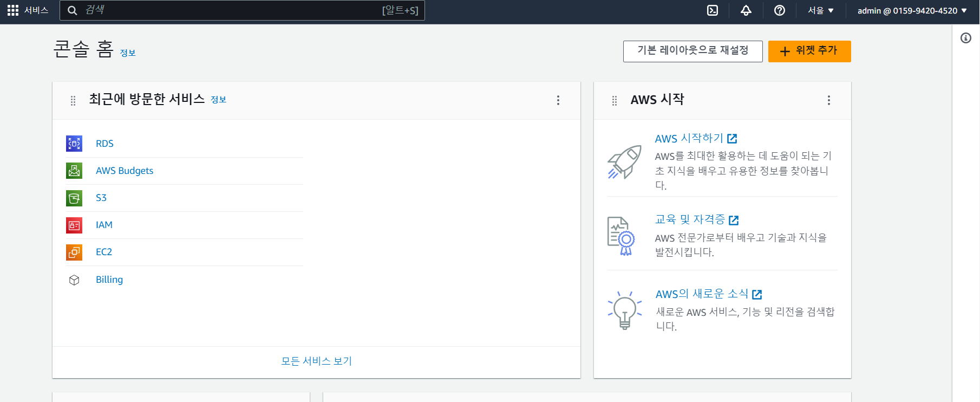Viewport: 980px width, 402px height.
Task: Focus the 검색 search input field
Action: [x=242, y=10]
